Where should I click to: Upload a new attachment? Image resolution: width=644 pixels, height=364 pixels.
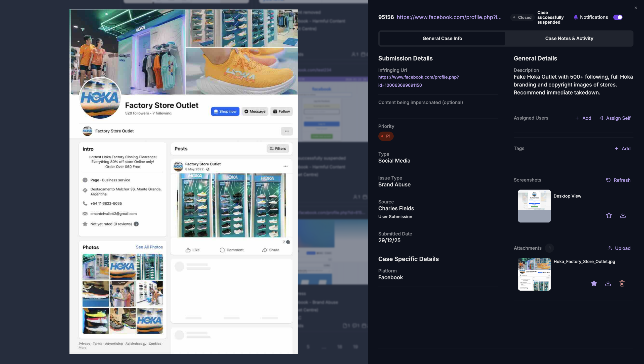tap(619, 248)
